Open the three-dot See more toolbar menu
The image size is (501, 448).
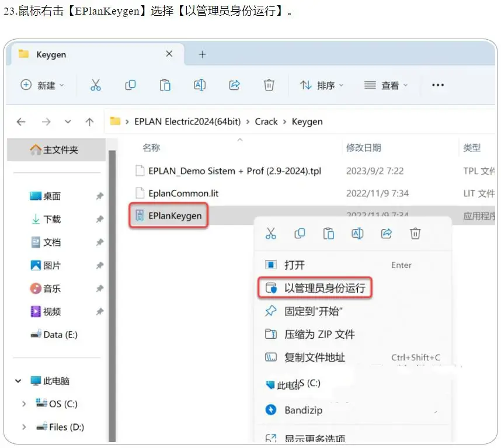tap(438, 85)
